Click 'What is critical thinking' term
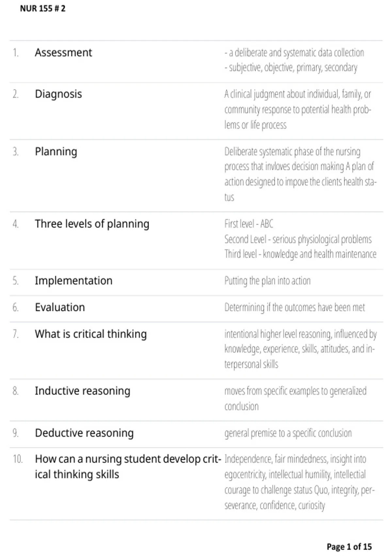392x556 pixels. (x=91, y=334)
